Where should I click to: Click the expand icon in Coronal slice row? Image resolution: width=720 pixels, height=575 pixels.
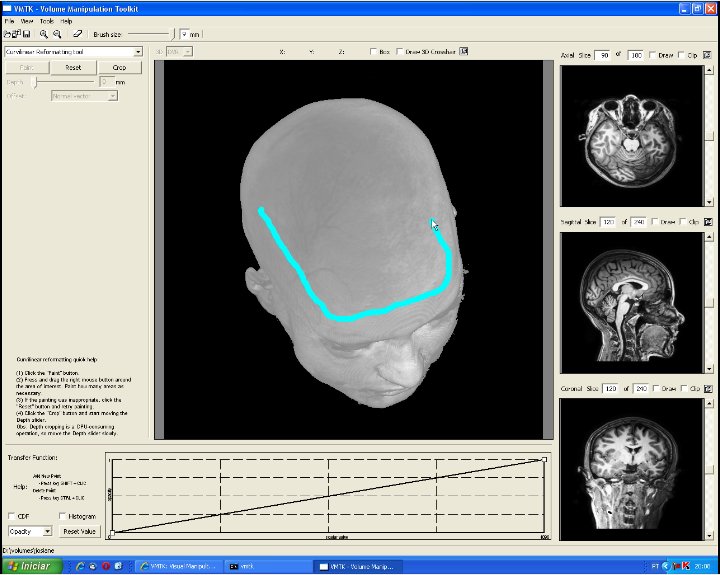[708, 389]
